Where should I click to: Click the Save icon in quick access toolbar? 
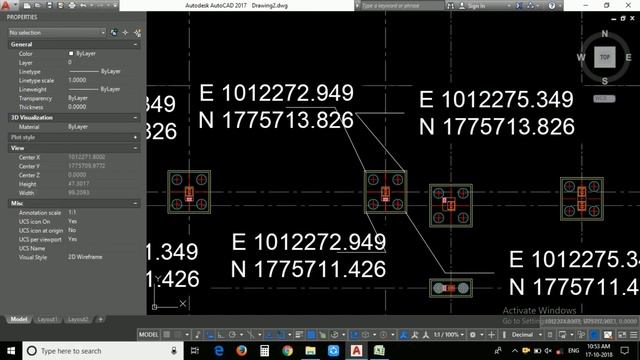pos(49,5)
